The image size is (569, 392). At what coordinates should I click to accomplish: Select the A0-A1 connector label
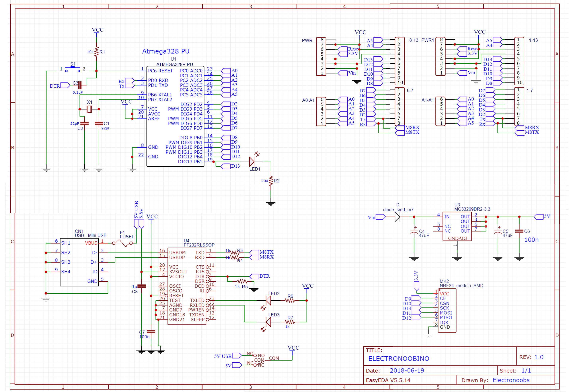pyautogui.click(x=308, y=100)
